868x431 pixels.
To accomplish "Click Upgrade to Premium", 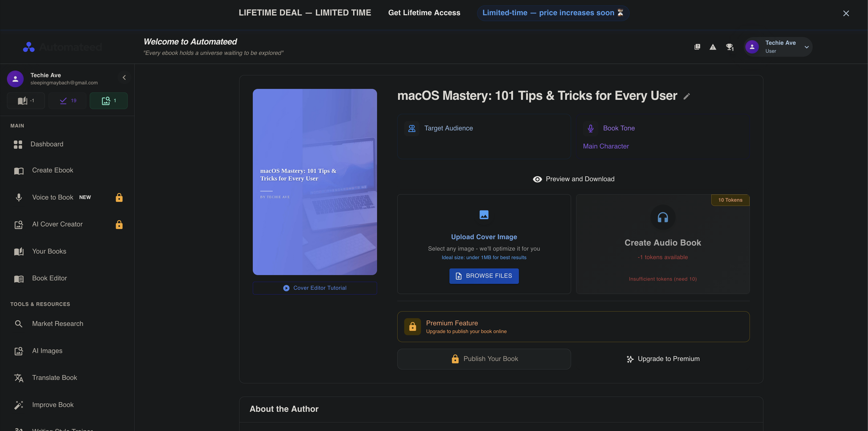I will click(663, 359).
